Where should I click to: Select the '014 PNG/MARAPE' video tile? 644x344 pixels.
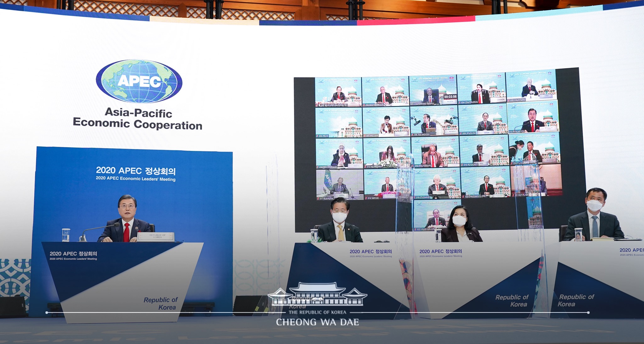(435, 152)
